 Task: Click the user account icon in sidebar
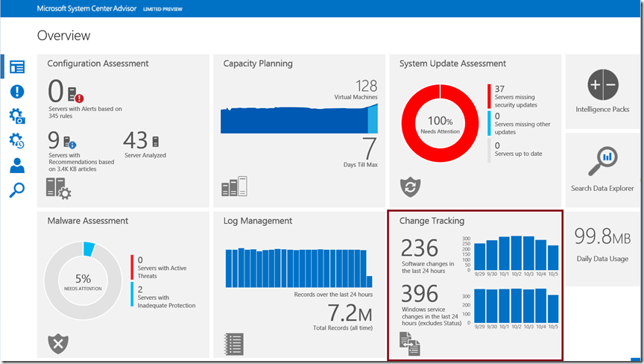click(x=16, y=165)
